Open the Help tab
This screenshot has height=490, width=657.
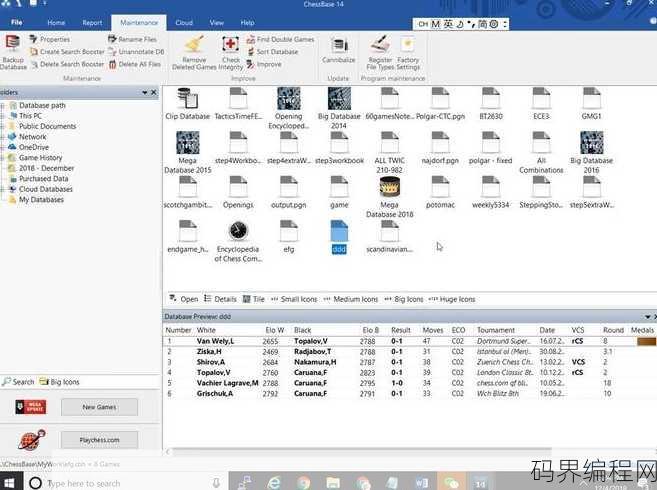click(x=247, y=23)
